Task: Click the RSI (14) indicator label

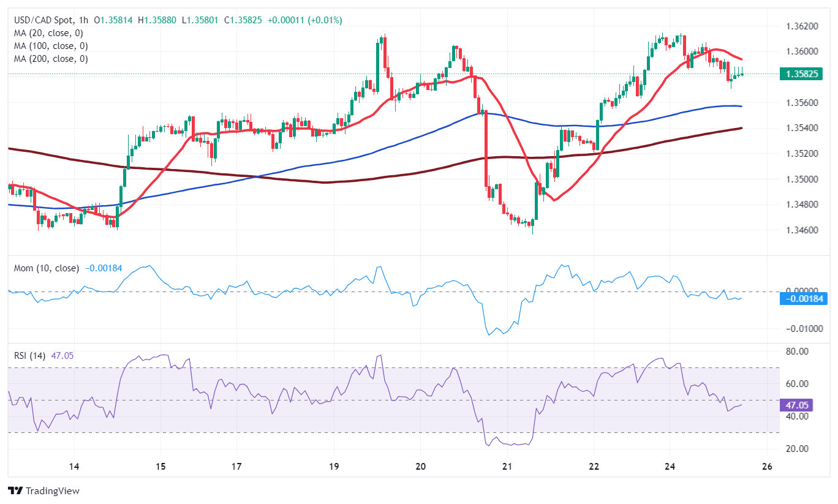Action: pyautogui.click(x=31, y=355)
